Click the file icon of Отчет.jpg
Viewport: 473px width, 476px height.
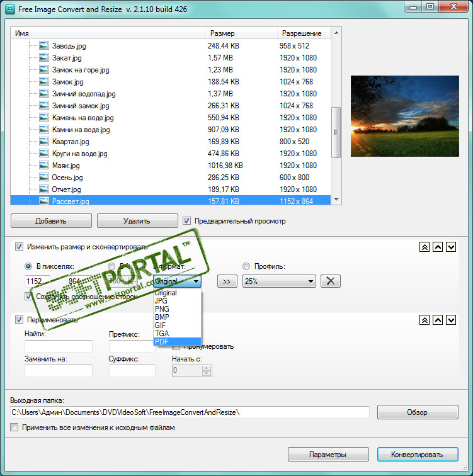(44, 190)
